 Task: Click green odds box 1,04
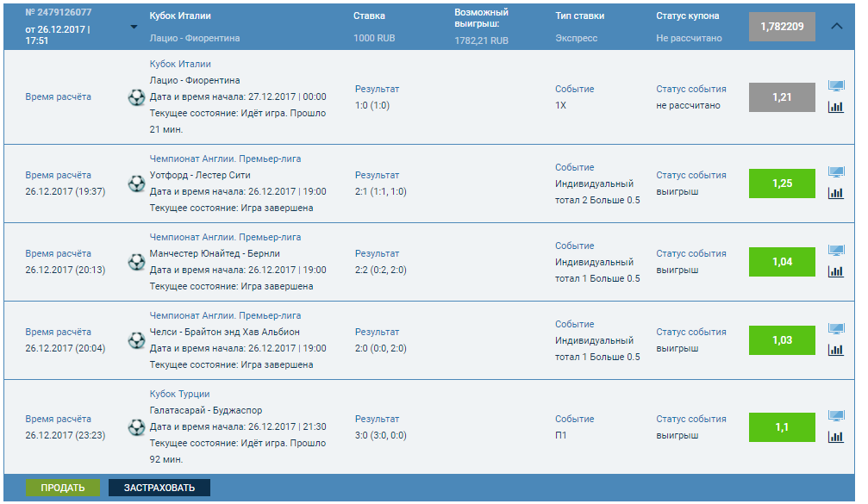click(782, 262)
